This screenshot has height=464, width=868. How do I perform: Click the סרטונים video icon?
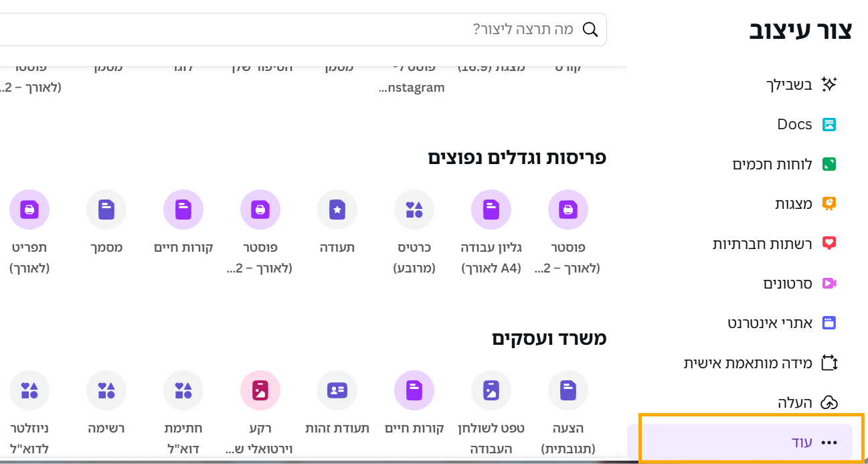829,283
